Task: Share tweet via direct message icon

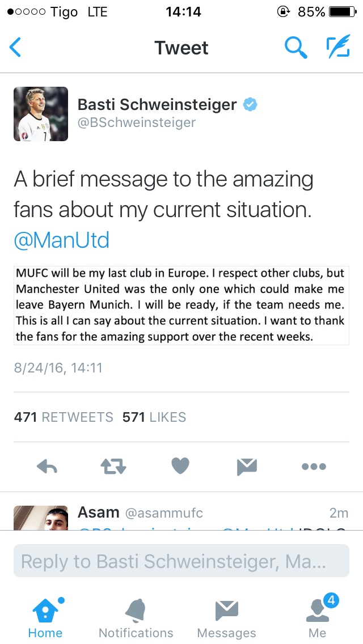Action: 247,467
